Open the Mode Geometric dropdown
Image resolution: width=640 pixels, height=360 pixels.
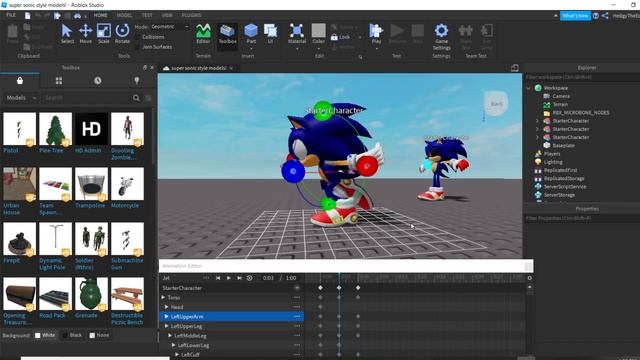[170, 27]
